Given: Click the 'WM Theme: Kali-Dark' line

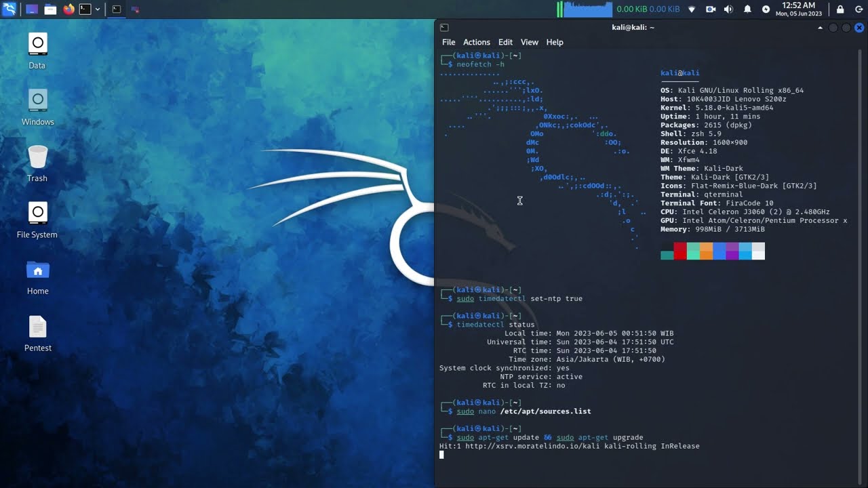Looking at the screenshot, I should [x=702, y=168].
